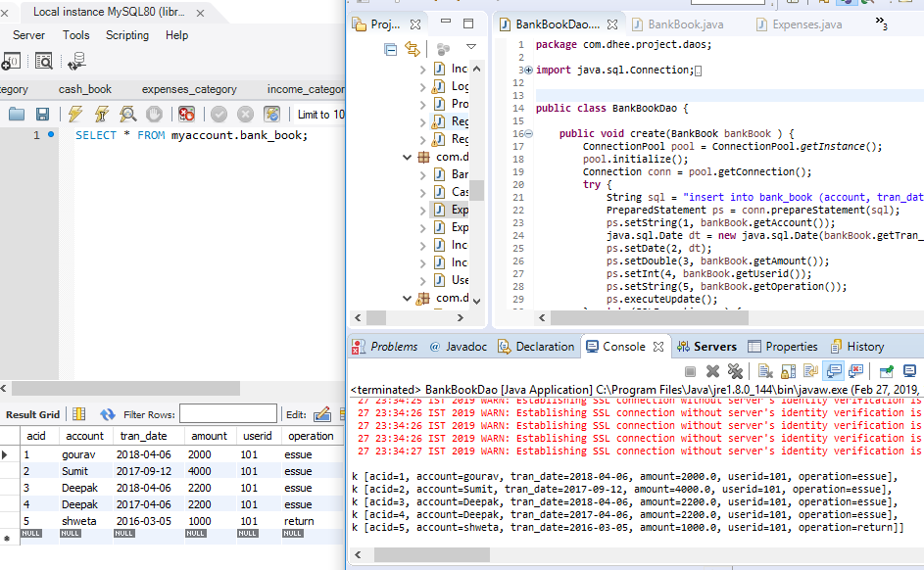This screenshot has width=924, height=570.
Task: Click the Clear Console icon
Action: coord(765,371)
